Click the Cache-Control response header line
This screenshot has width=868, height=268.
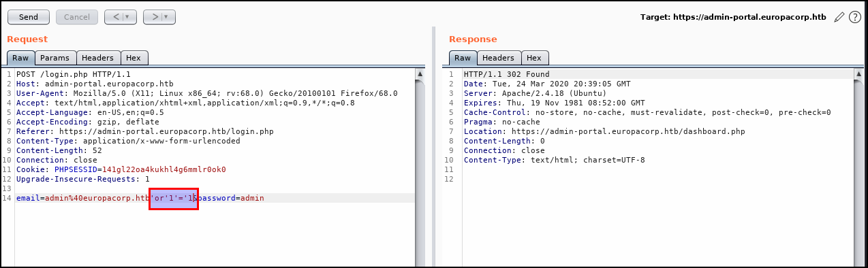click(x=647, y=112)
